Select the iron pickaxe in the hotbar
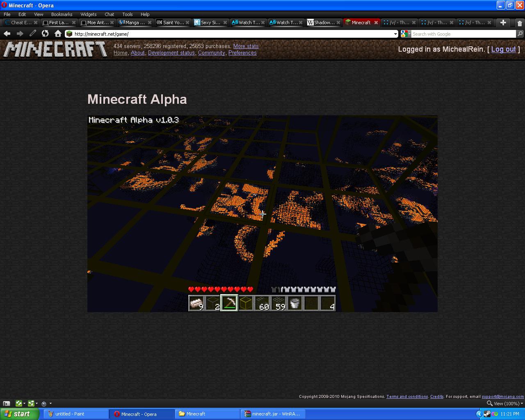Image resolution: width=525 pixels, height=420 pixels. (x=229, y=303)
